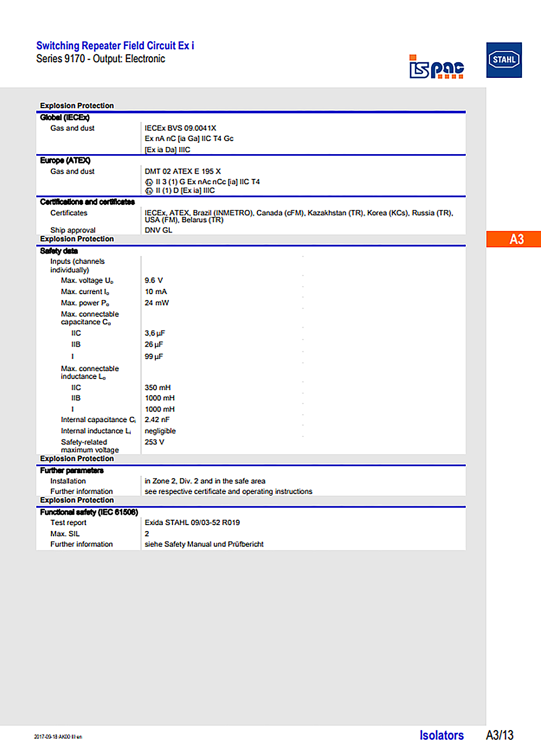Select the '10 mA' value
Screen dimensions: 541x756
click(x=156, y=291)
